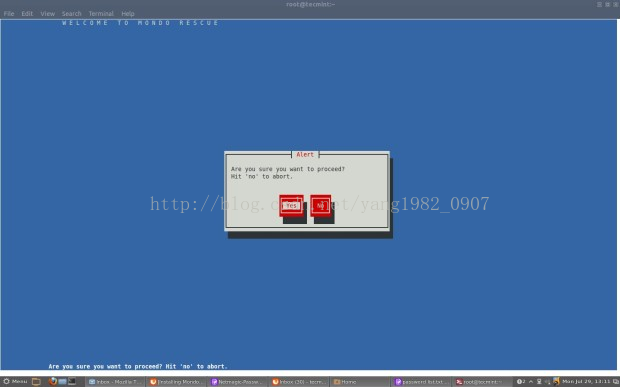620x387 pixels.
Task: Switch to Inbox - Mozilla Thunderbird taskbar window
Action: [115, 382]
